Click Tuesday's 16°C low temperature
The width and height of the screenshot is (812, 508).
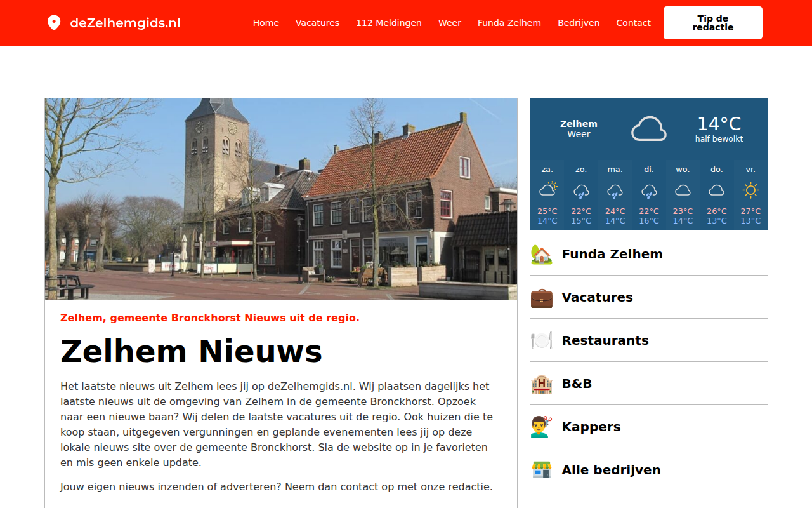pyautogui.click(x=649, y=221)
